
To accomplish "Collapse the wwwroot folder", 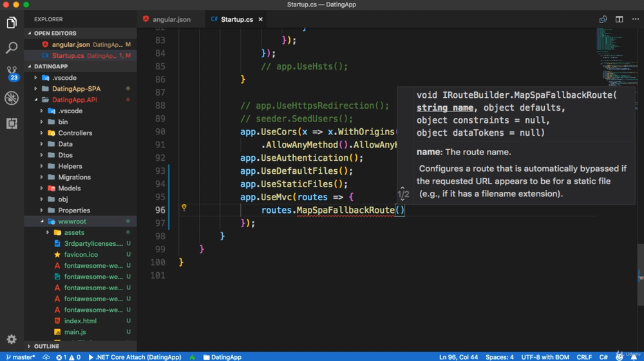I will pos(71,221).
